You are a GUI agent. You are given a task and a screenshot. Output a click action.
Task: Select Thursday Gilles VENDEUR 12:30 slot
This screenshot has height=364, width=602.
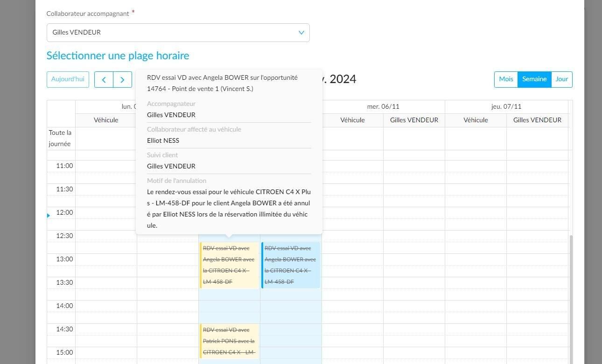pyautogui.click(x=537, y=236)
